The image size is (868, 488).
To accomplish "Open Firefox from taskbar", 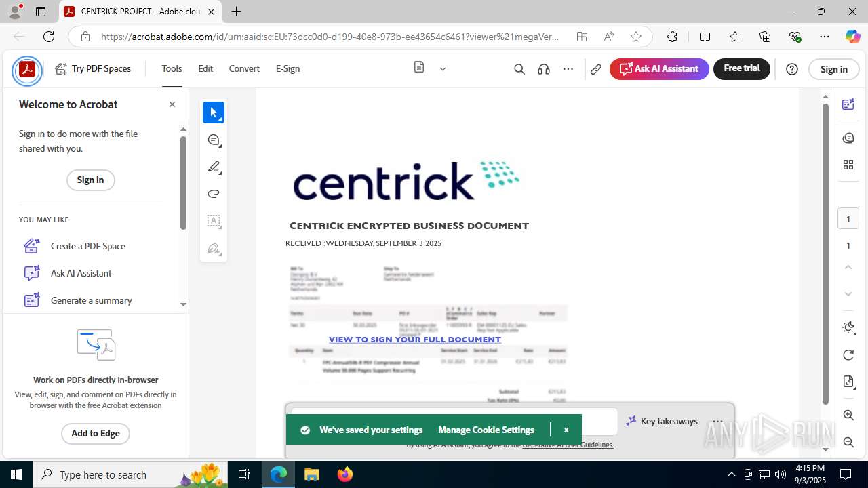I will coord(344,474).
